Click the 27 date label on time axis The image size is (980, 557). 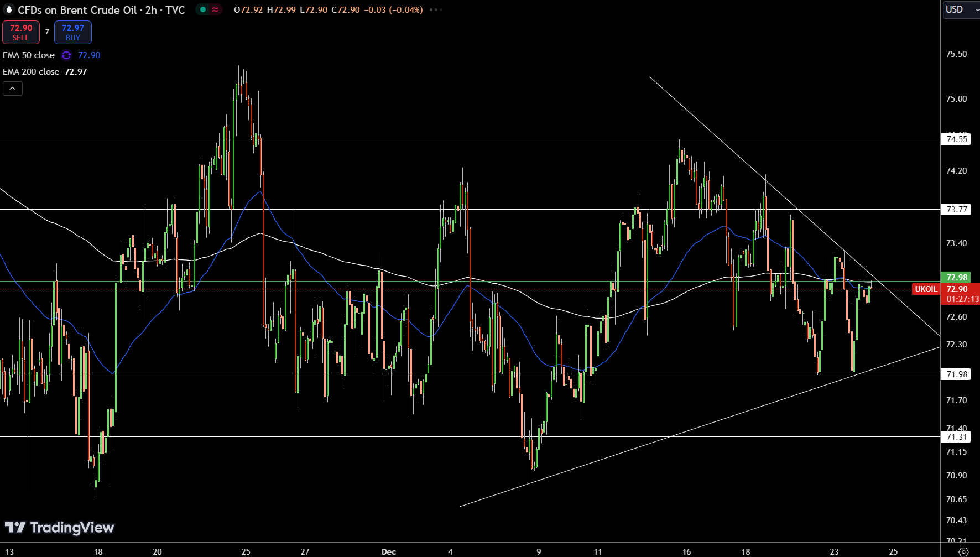pos(305,551)
